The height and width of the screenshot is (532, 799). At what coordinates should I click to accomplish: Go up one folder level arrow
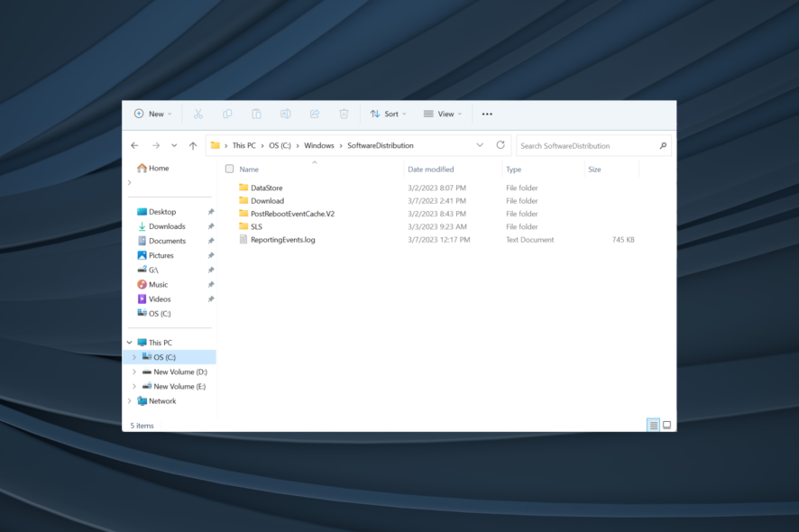[193, 146]
